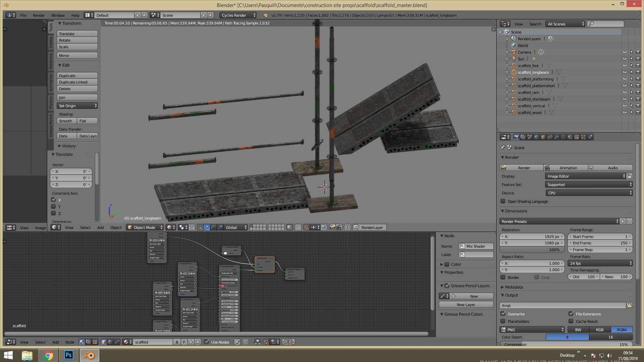Image resolution: width=644 pixels, height=362 pixels.
Task: Expand the Metadata panel
Action: pyautogui.click(x=514, y=287)
